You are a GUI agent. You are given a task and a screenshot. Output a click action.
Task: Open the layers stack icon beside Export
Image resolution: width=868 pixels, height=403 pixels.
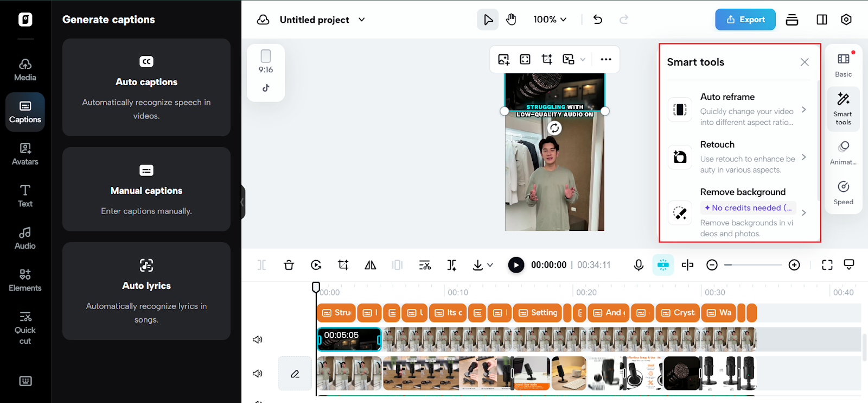[792, 20]
